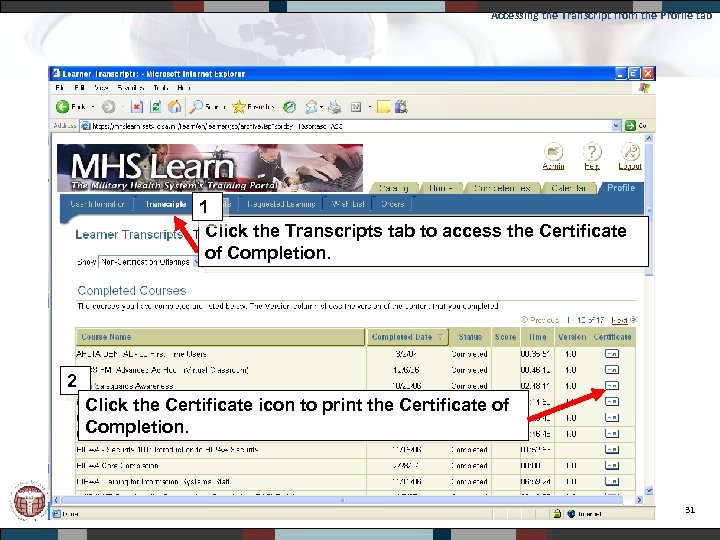
Task: Select the Profile tab
Action: click(620, 188)
